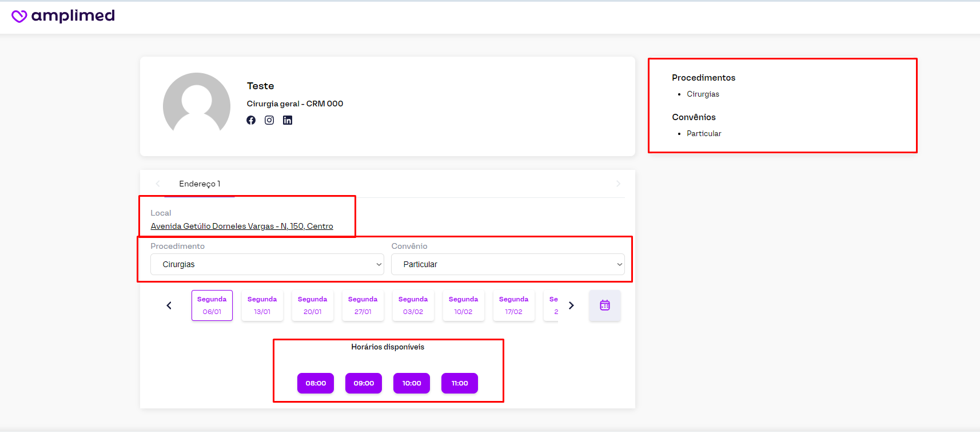This screenshot has height=441, width=980.
Task: Click the Amplimed logo
Action: 63,16
